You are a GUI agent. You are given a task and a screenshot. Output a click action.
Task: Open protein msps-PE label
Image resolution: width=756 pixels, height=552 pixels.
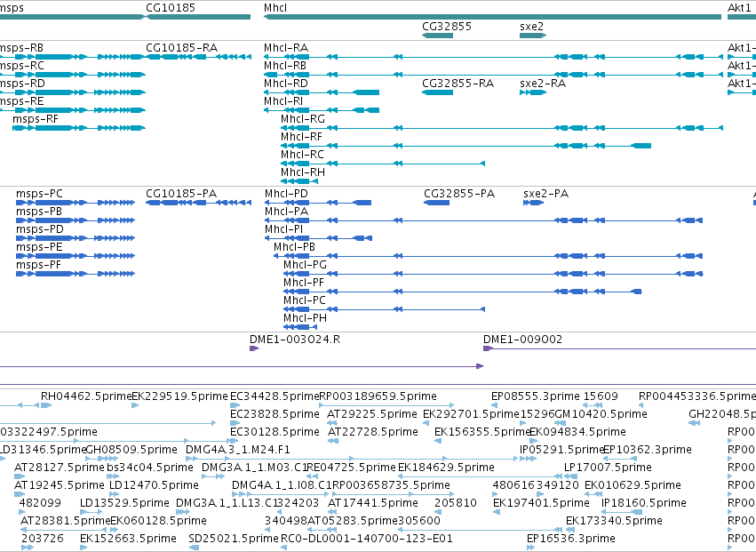pyautogui.click(x=38, y=247)
